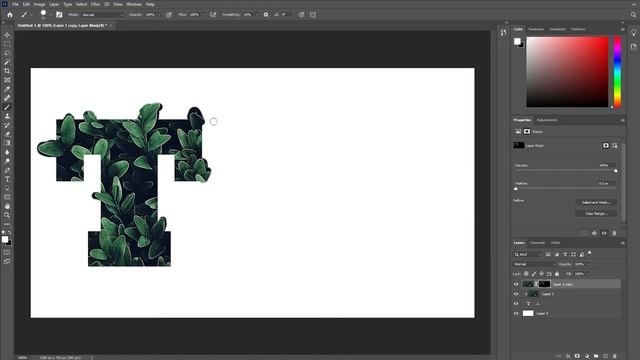This screenshot has width=640, height=360.
Task: Open Smoothing value dropdown arrow
Action: point(256,15)
